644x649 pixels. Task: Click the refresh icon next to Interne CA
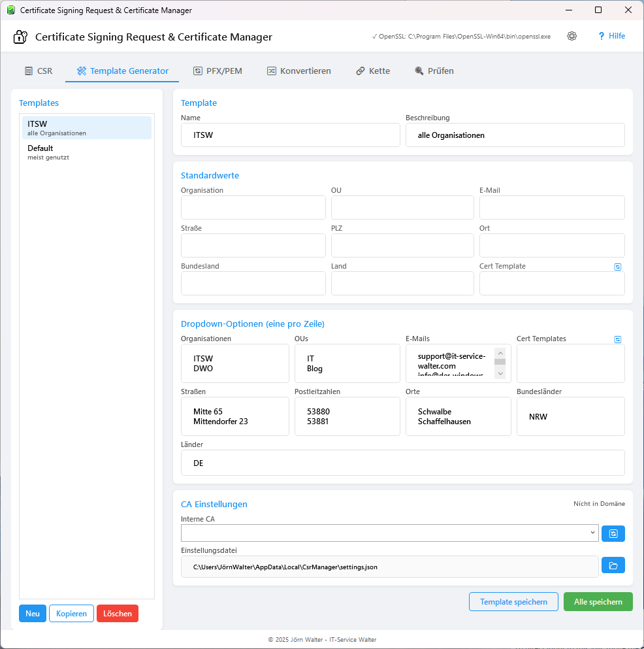pyautogui.click(x=613, y=533)
